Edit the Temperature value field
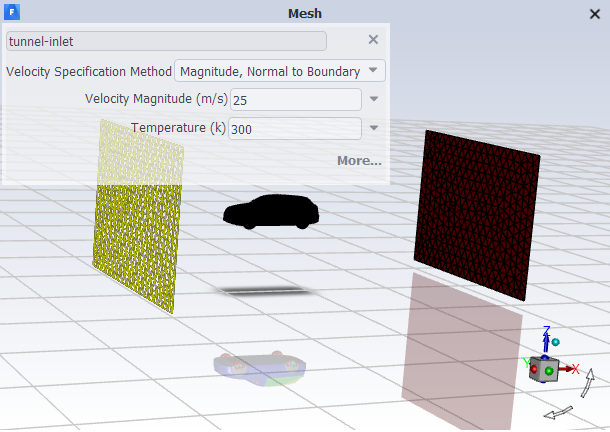The image size is (610, 432). point(294,128)
